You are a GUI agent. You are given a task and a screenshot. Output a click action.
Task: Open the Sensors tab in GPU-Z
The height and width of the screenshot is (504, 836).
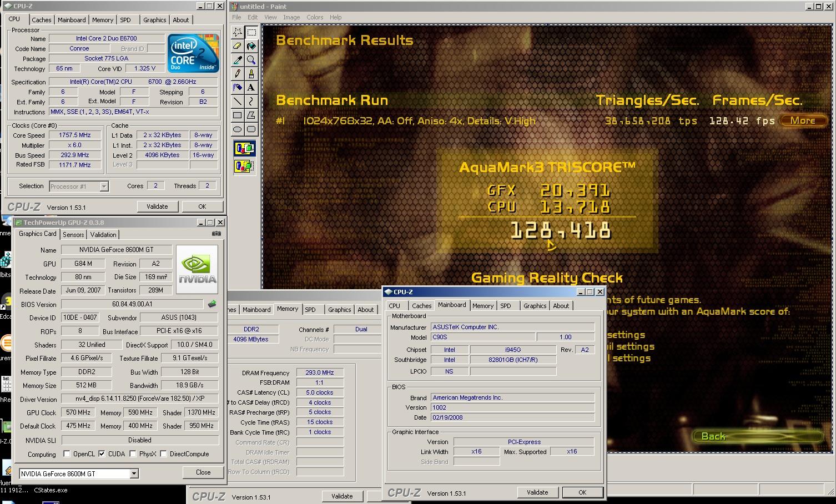73,235
